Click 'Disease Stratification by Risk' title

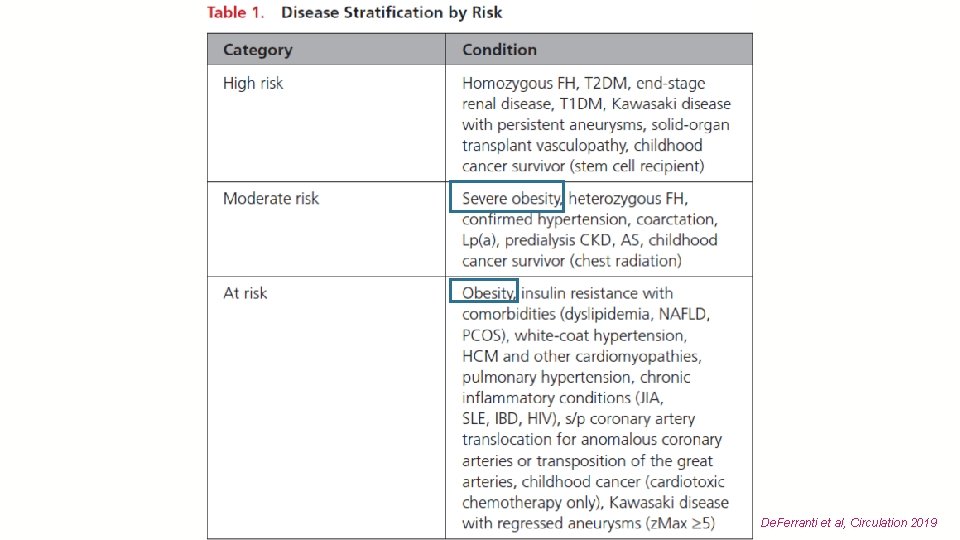coord(391,12)
